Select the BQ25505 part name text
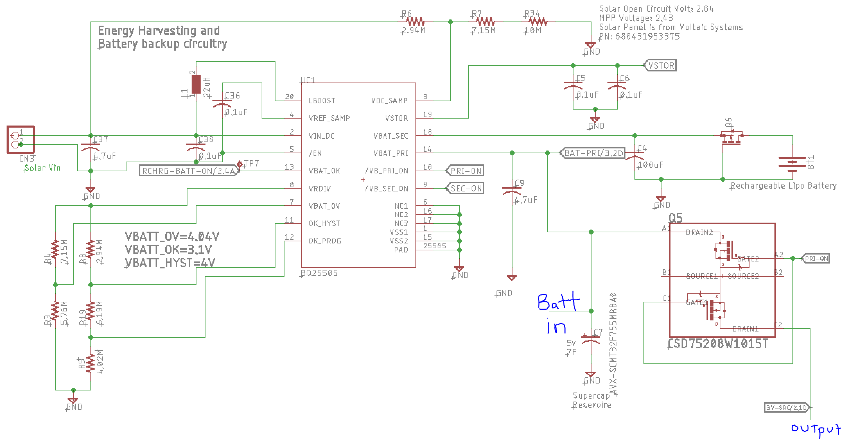Image resolution: width=868 pixels, height=439 pixels. (319, 273)
